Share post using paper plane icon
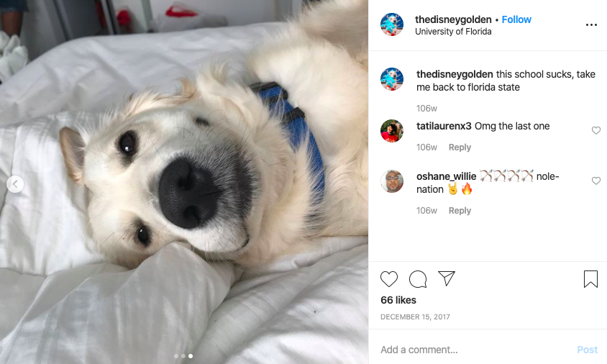Screen dimensions: 607x364 [x=447, y=278]
